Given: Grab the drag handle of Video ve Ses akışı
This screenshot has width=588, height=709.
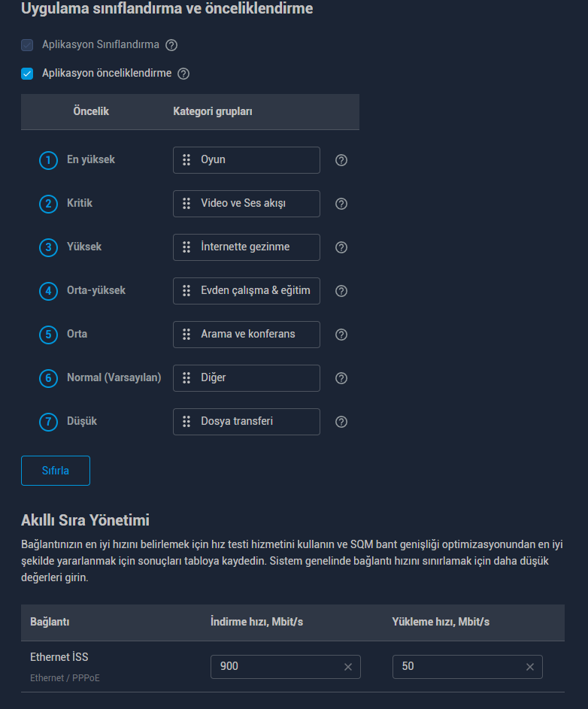Looking at the screenshot, I should tap(186, 204).
